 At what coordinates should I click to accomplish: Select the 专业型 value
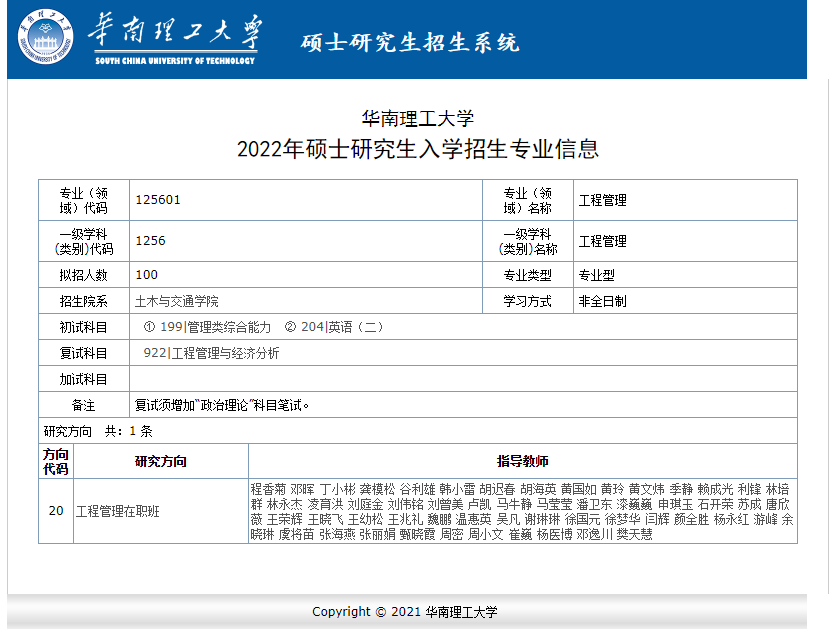[x=596, y=275]
